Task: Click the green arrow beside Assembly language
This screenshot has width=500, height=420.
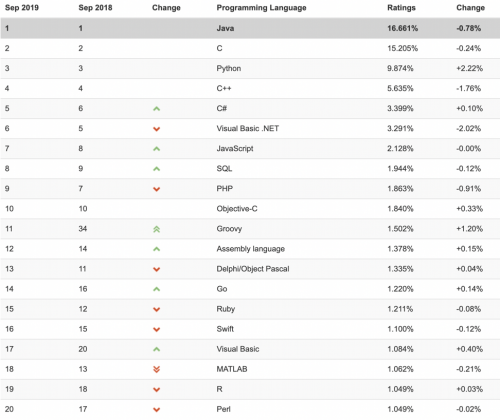Action: [156, 249]
